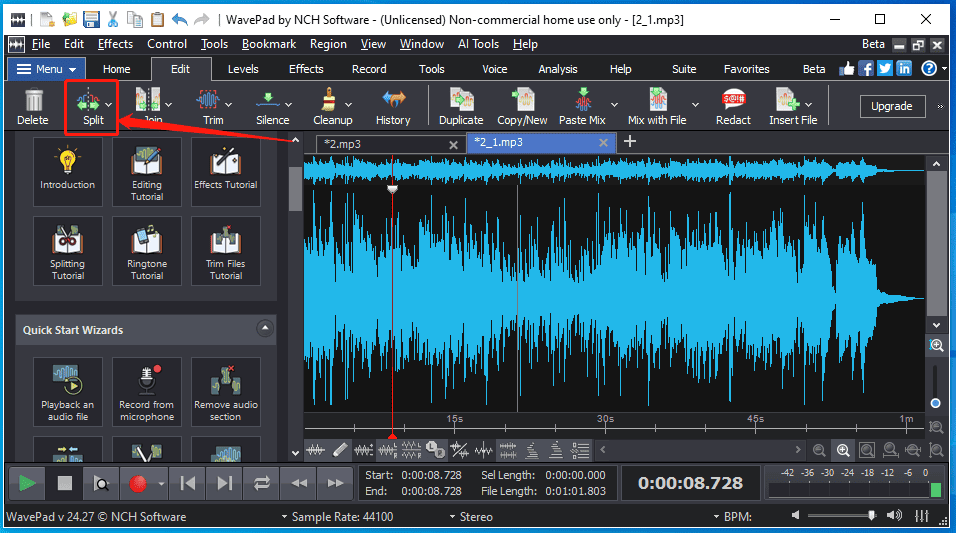Start Remove audio section wizard
The image size is (956, 533).
coord(226,392)
